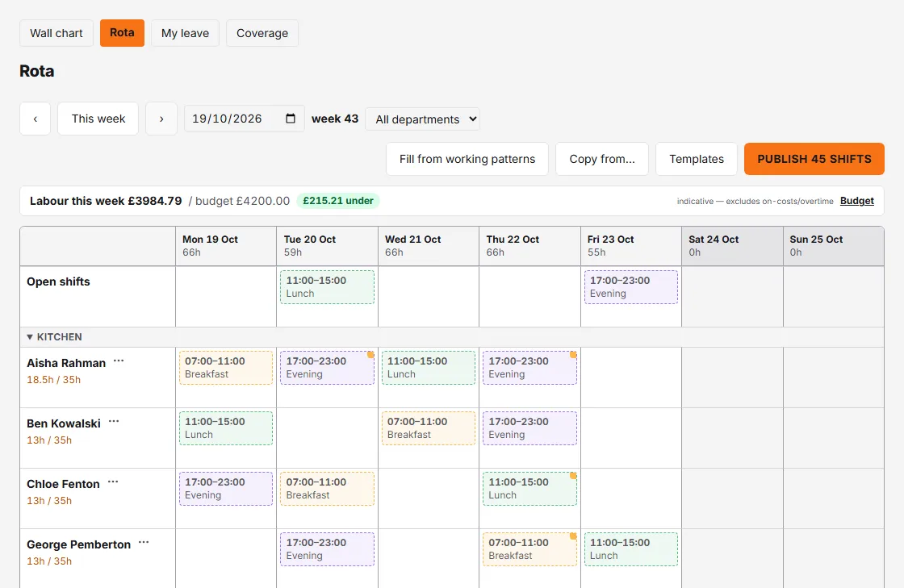Click the Mon 19 Oct column header
The width and height of the screenshot is (904, 588).
point(226,246)
